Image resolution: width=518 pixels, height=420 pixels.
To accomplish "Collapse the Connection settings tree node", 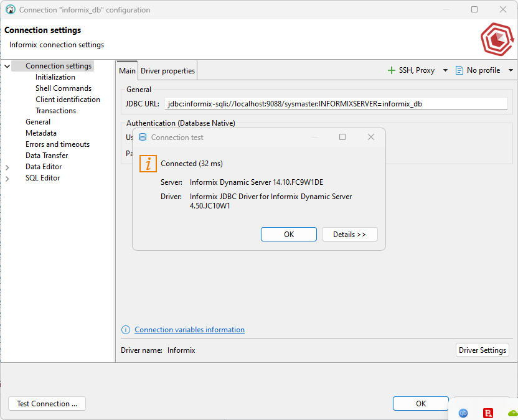I will click(7, 66).
